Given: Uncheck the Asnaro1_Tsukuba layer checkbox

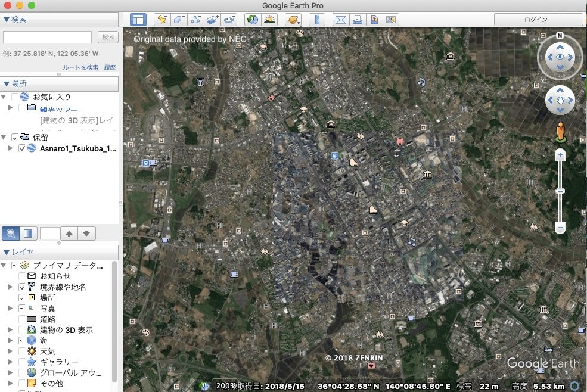Looking at the screenshot, I should pyautogui.click(x=22, y=148).
